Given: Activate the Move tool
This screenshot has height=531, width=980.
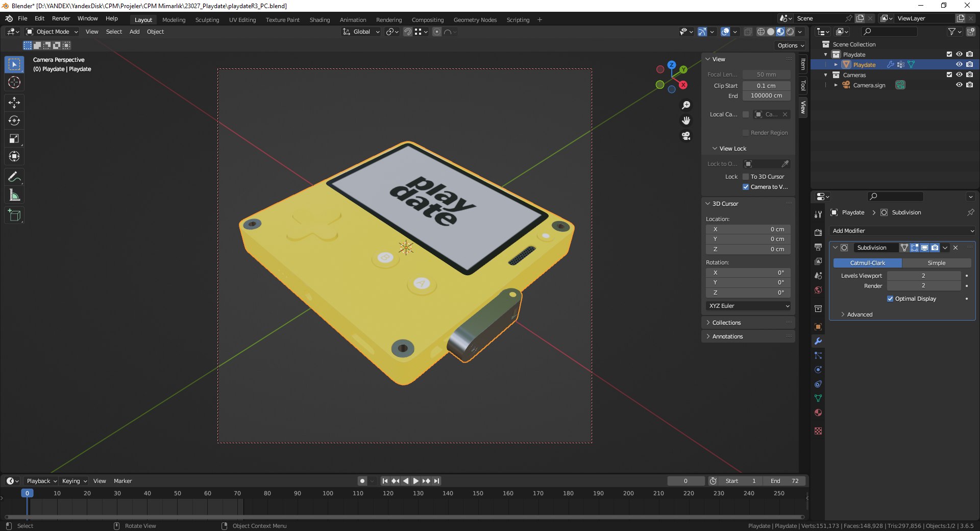Looking at the screenshot, I should coord(14,103).
